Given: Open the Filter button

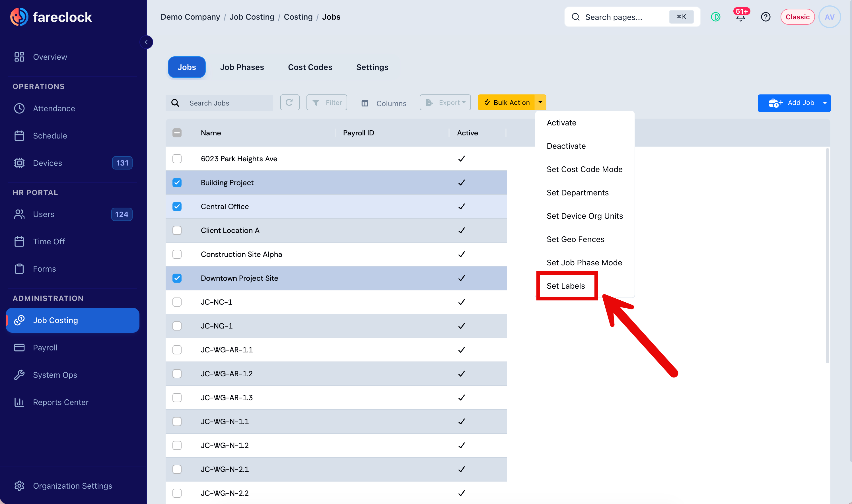Looking at the screenshot, I should pos(326,103).
